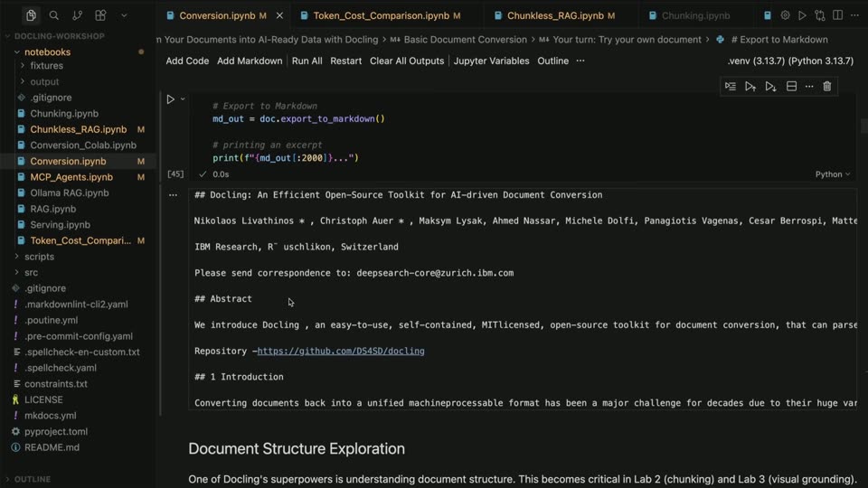Restart the notebook kernel

[346, 61]
